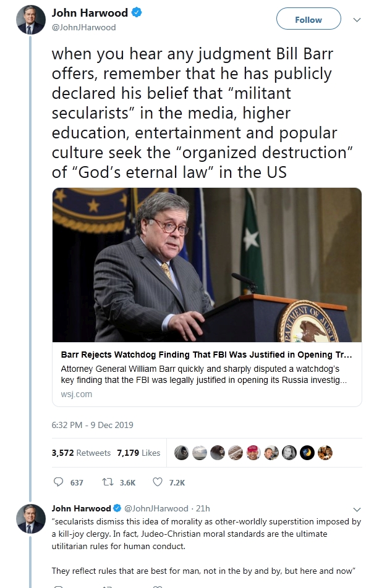This screenshot has height=588, width=374.
Task: Open the WSJ article headline about Barr
Action: [206, 355]
